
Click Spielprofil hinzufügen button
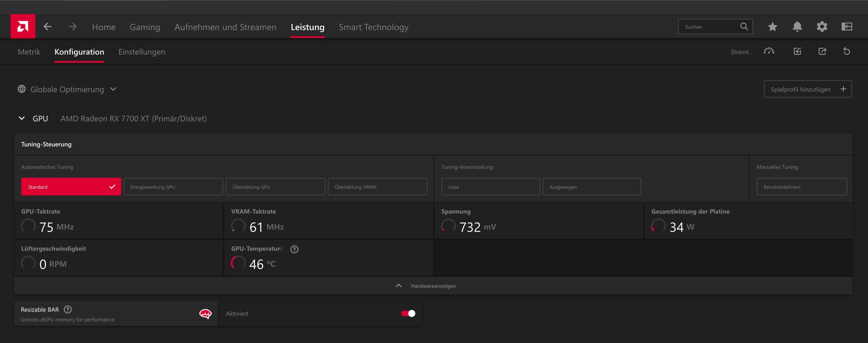(x=807, y=89)
